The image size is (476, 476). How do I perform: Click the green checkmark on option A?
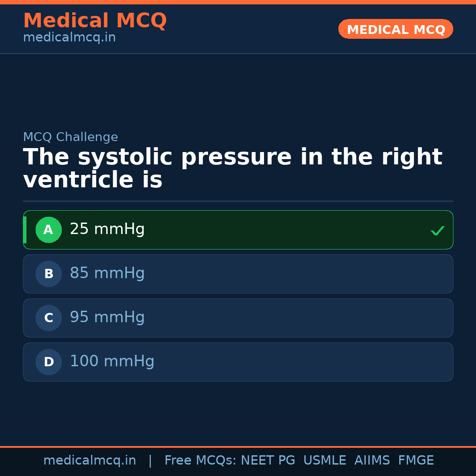click(x=437, y=231)
